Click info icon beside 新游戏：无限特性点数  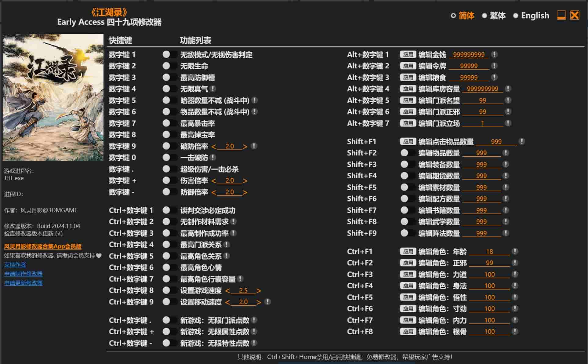pos(254,343)
